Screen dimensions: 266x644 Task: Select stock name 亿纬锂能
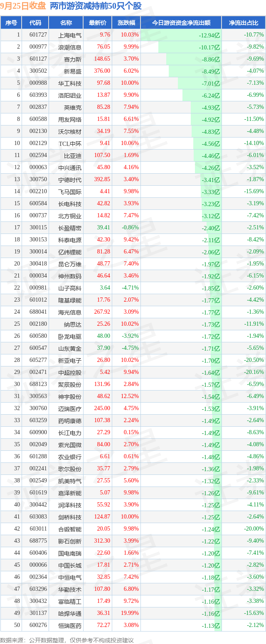(70, 252)
